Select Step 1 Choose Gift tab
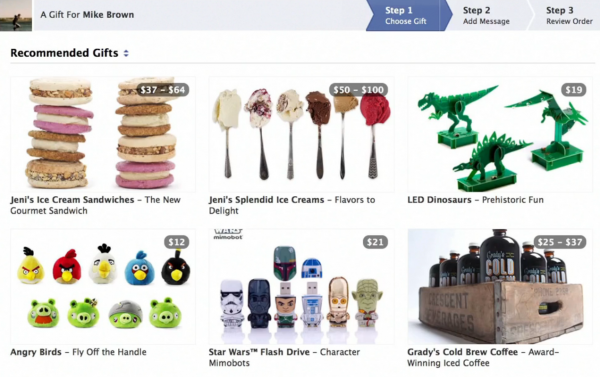This screenshot has width=600, height=377. click(406, 15)
